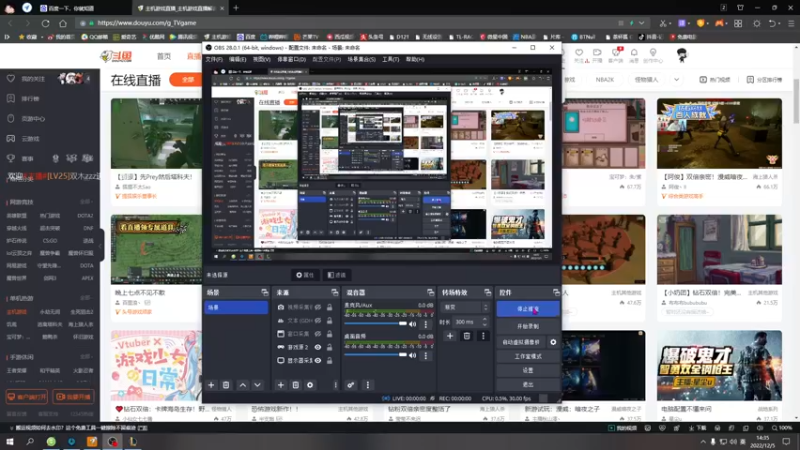Screen dimensions: 800x450
Task: Remove the scene transition with trash icon
Action: click(466, 336)
